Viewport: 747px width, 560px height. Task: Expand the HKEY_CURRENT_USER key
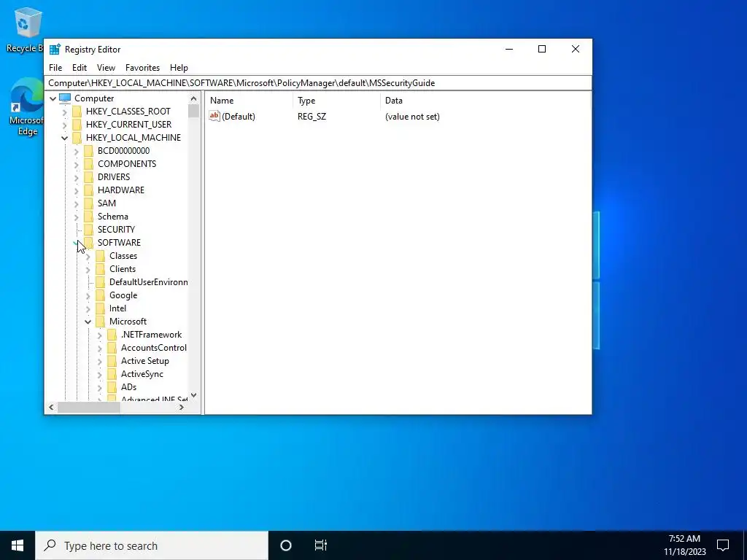[65, 125]
